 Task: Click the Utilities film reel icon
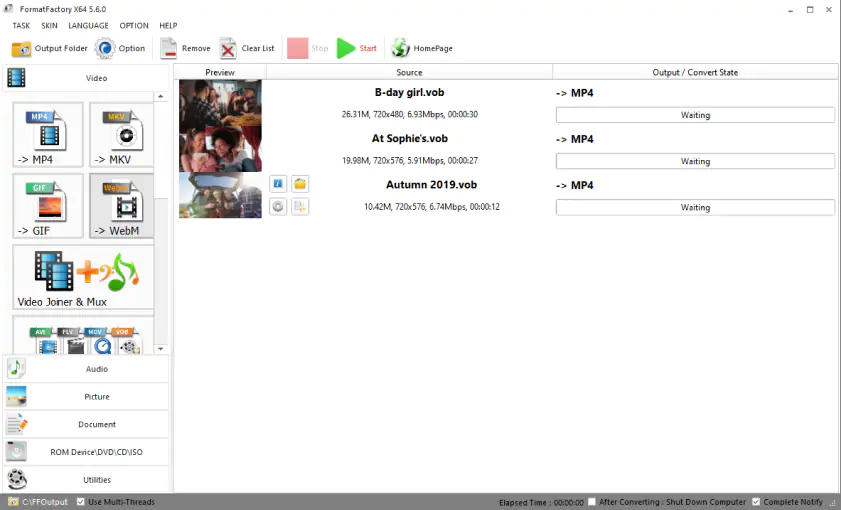point(16,479)
